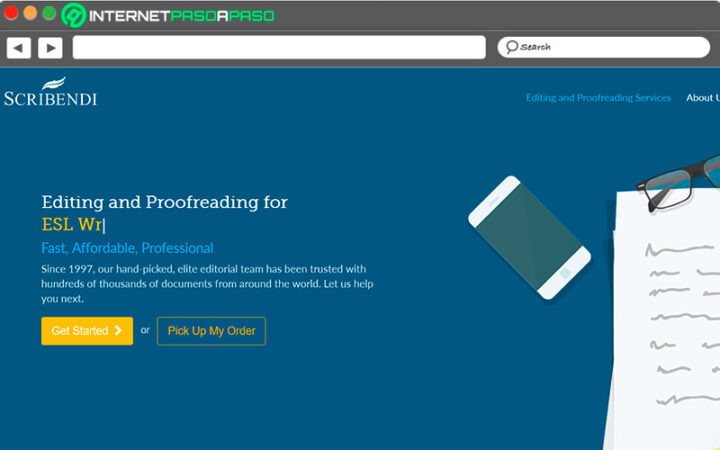Click the Fast, Affordable, Professional tagline

pos(127,248)
